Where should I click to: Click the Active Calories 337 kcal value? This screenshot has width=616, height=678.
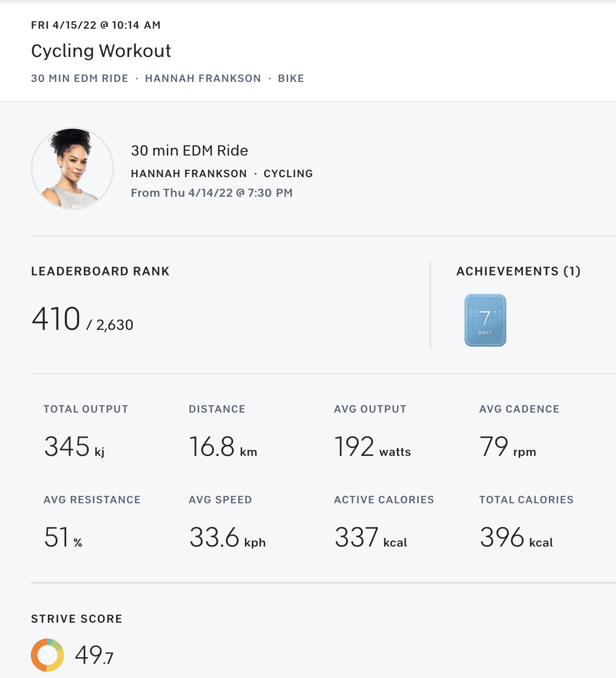click(x=370, y=537)
